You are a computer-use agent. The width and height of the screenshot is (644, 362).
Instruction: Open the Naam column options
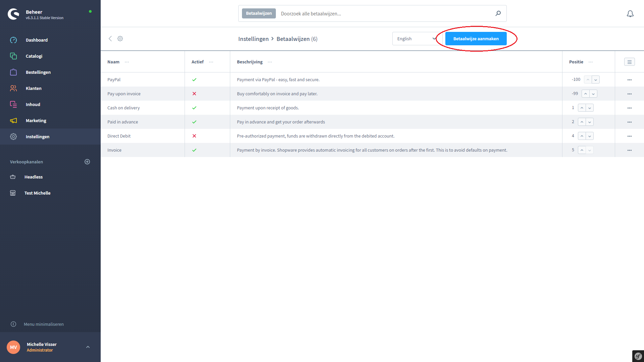tap(127, 62)
